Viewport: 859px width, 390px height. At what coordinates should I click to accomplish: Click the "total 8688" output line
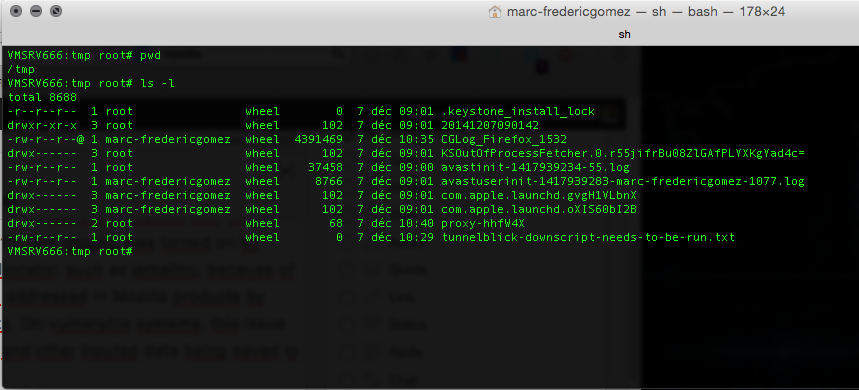42,98
